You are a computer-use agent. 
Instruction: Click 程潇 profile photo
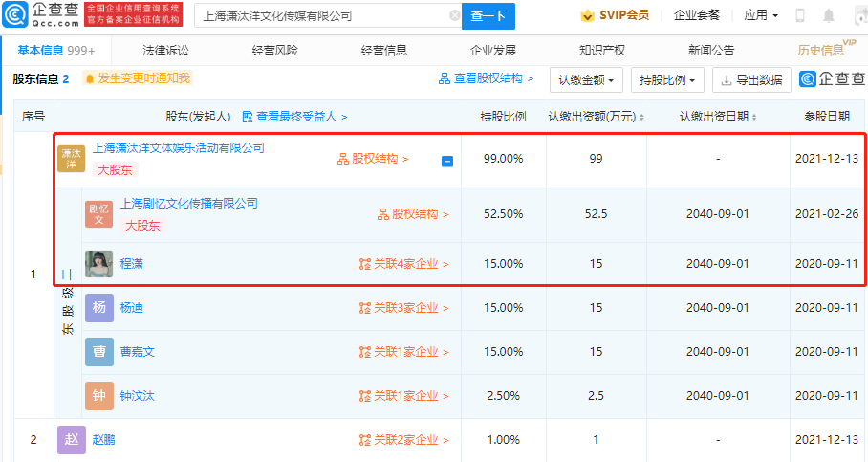tap(99, 264)
